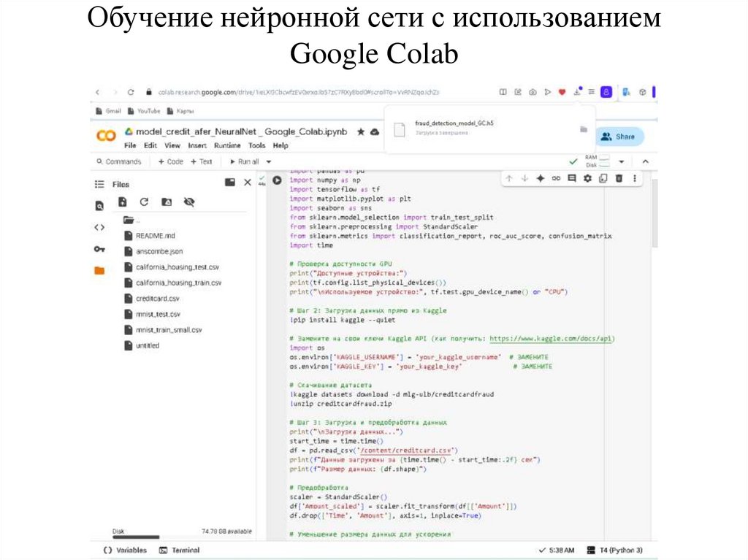Upload a file to session storage

123,202
